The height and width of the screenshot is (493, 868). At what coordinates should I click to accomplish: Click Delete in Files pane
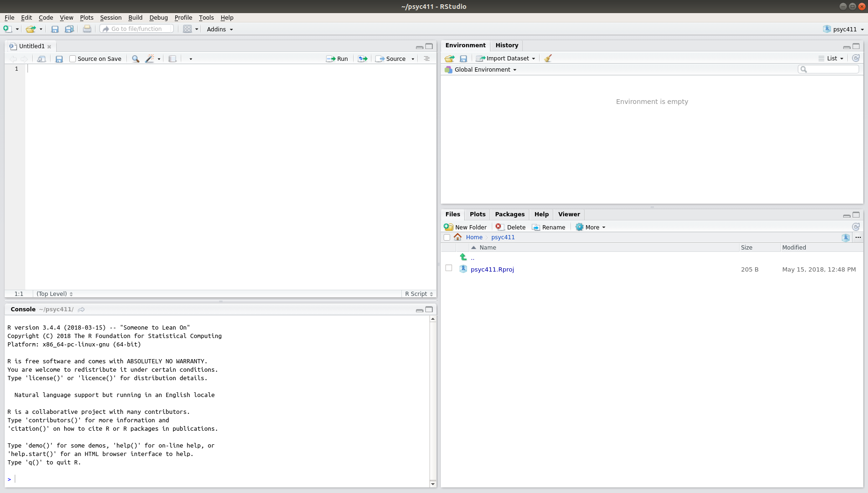point(511,227)
